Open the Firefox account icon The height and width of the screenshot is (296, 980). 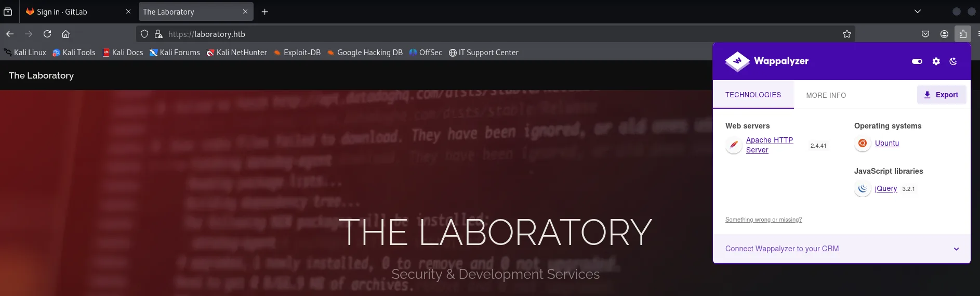point(944,34)
